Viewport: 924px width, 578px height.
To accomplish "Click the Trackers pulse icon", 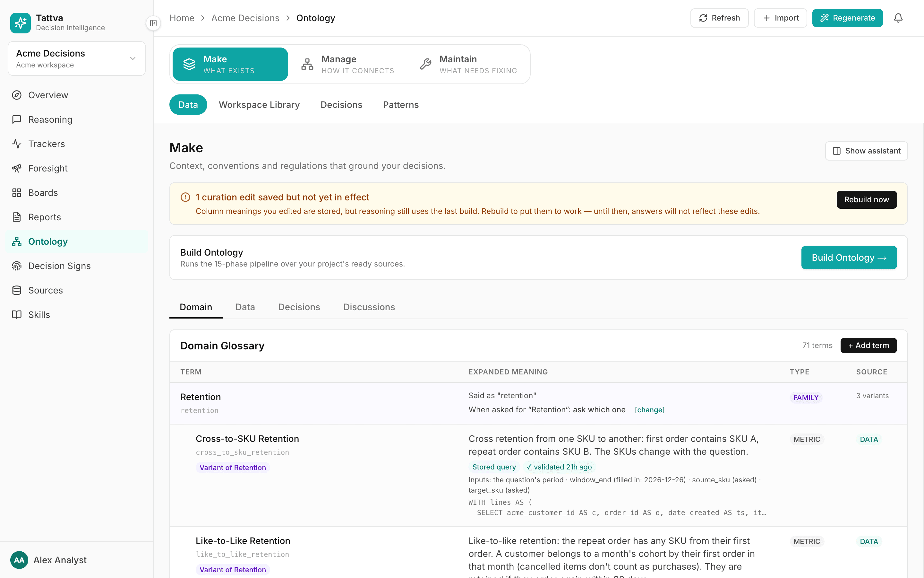I will point(16,144).
